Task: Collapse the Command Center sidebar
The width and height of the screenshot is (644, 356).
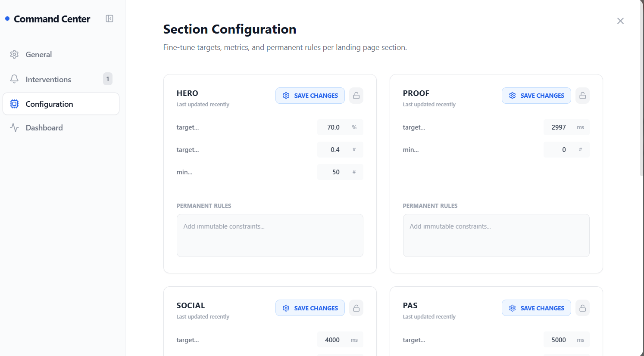Action: [109, 19]
